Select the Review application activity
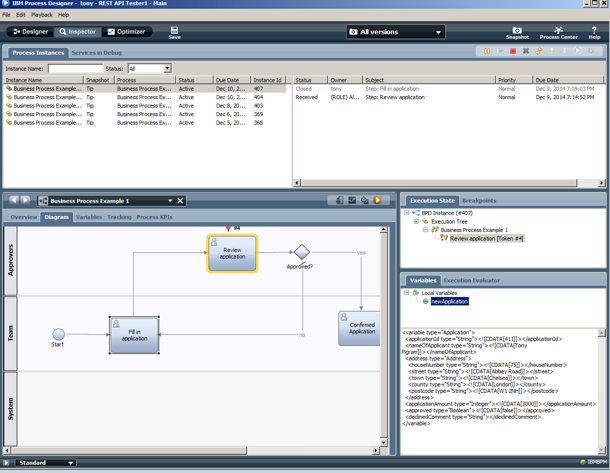This screenshot has width=610, height=473. pyautogui.click(x=232, y=253)
